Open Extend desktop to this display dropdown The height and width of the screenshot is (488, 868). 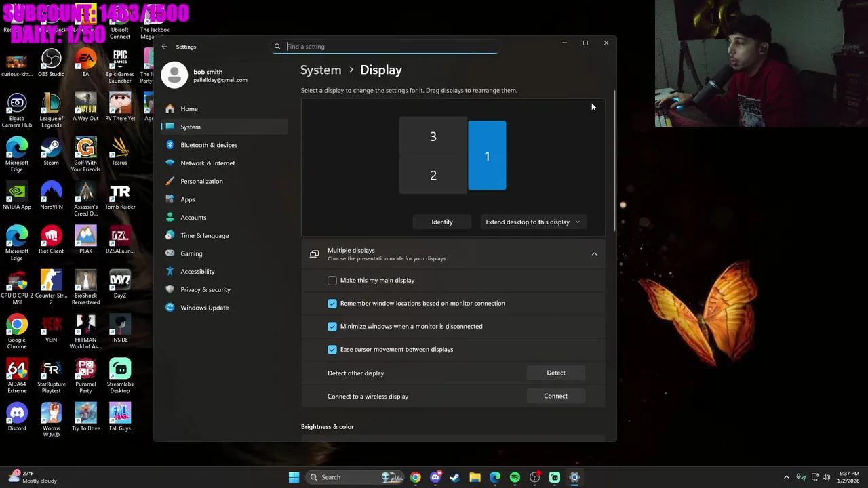tap(532, 222)
